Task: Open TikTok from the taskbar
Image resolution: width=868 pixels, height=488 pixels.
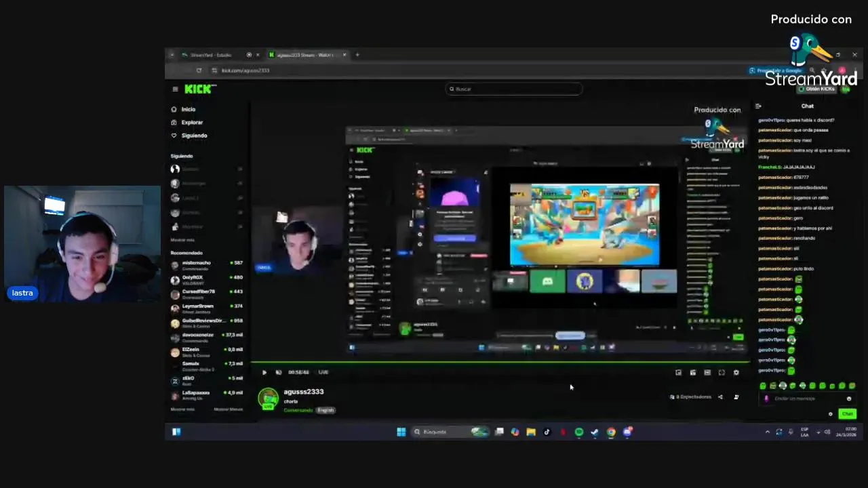Action: (547, 432)
